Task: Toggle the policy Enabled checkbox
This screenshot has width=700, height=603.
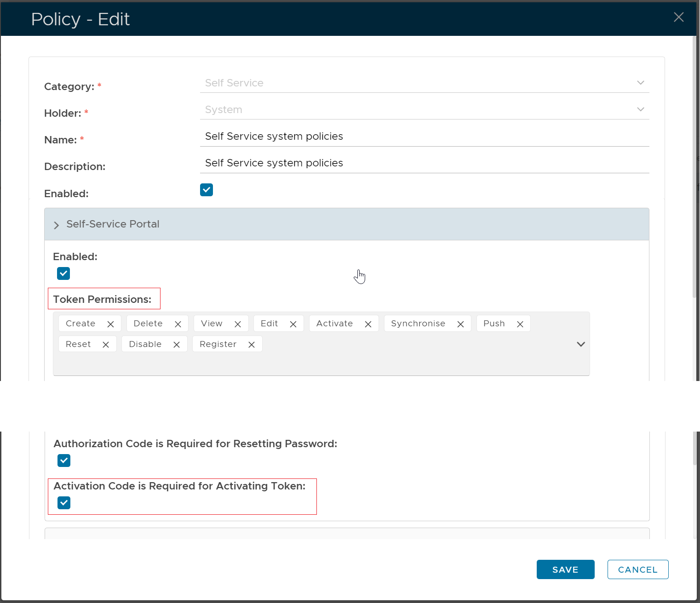Action: tap(207, 190)
